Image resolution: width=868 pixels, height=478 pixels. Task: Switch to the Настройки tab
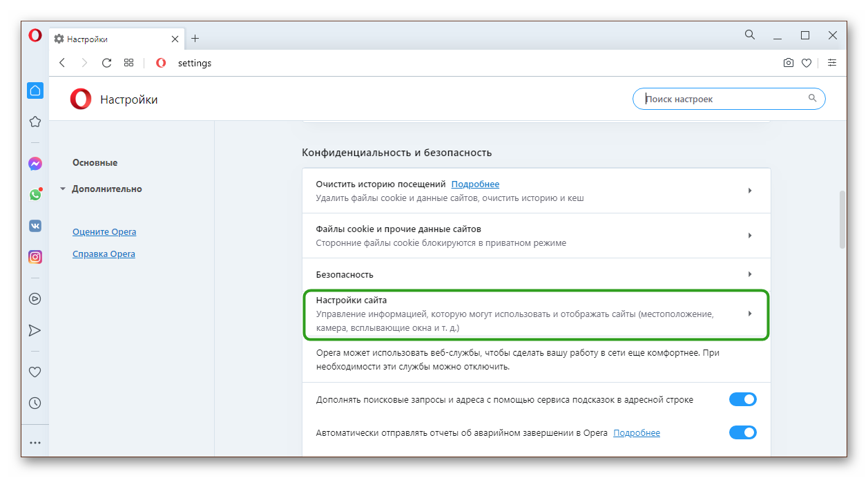[115, 39]
